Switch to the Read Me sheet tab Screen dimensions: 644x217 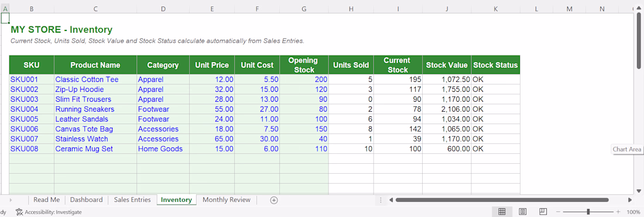[46, 200]
